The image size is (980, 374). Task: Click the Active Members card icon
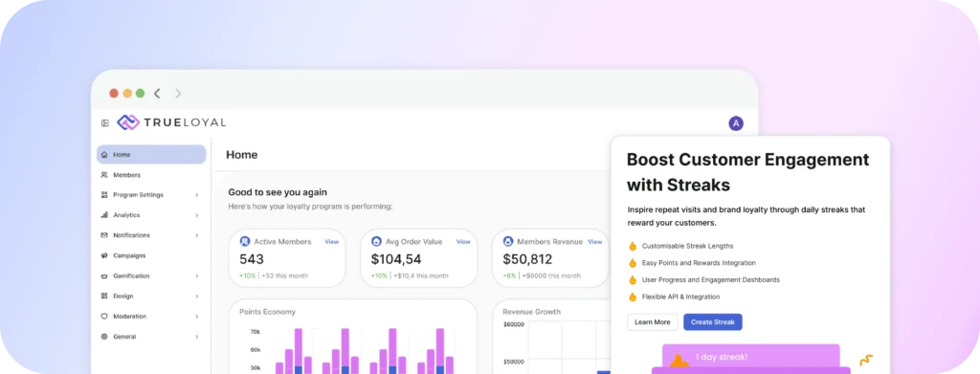click(245, 242)
